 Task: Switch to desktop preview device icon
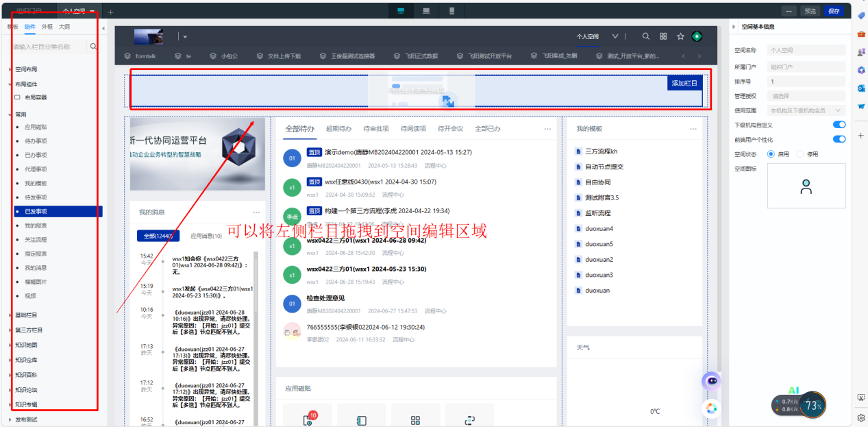pos(401,11)
